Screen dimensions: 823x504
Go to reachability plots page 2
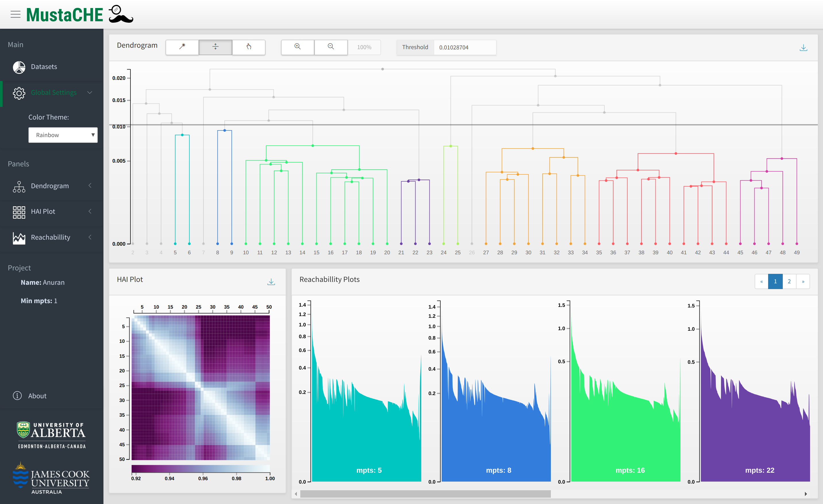(789, 281)
